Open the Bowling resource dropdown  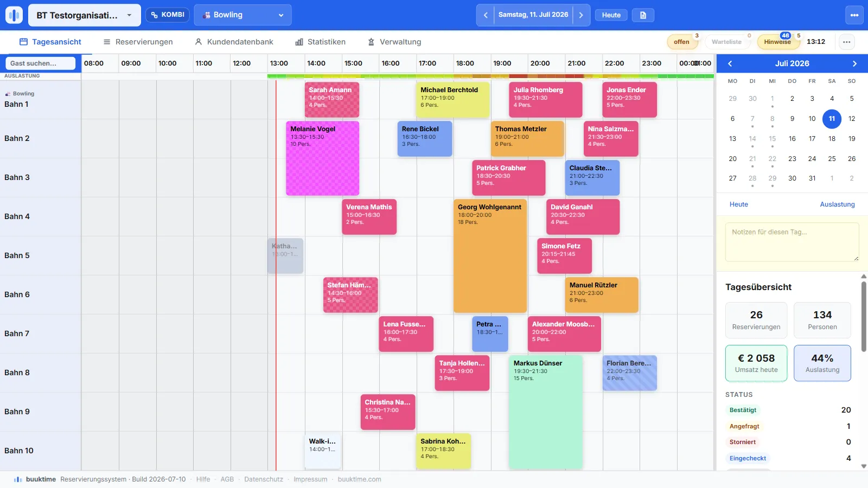(x=242, y=15)
